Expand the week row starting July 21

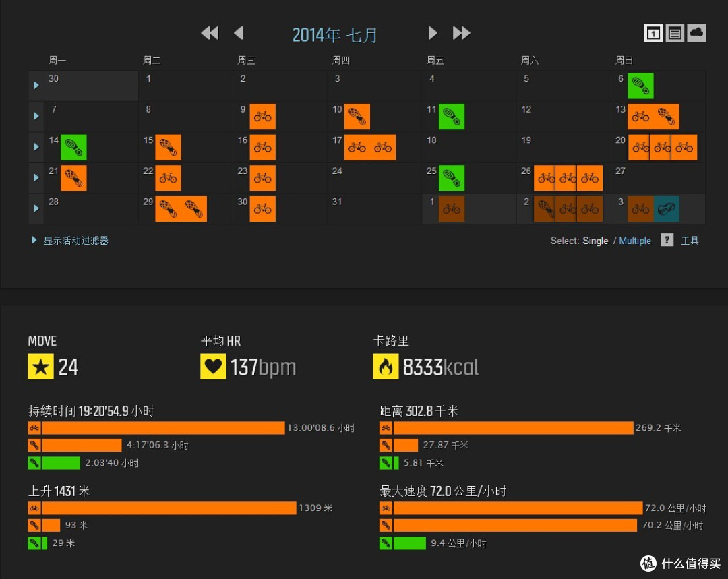36,177
